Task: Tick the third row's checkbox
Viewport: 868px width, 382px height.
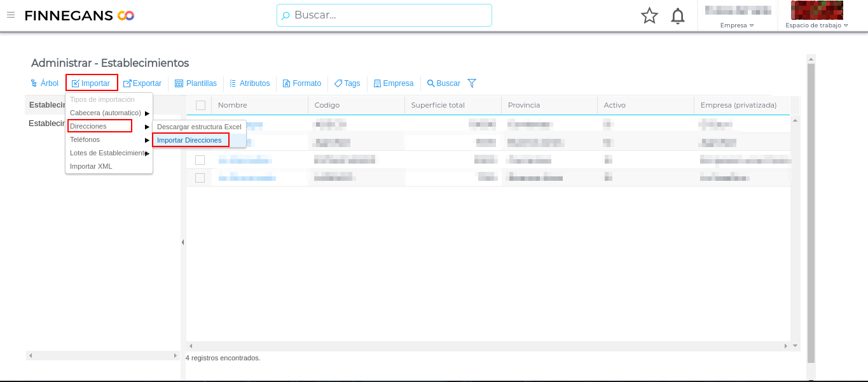Action: [x=200, y=160]
